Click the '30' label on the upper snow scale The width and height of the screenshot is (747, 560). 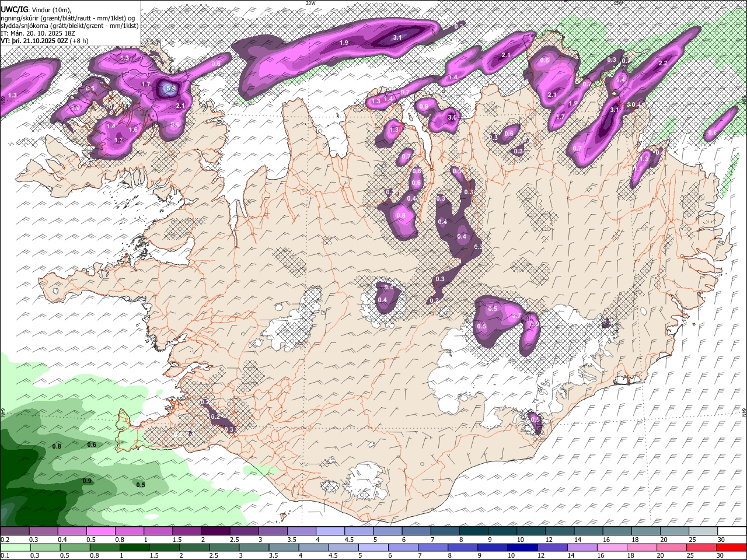coord(721,540)
